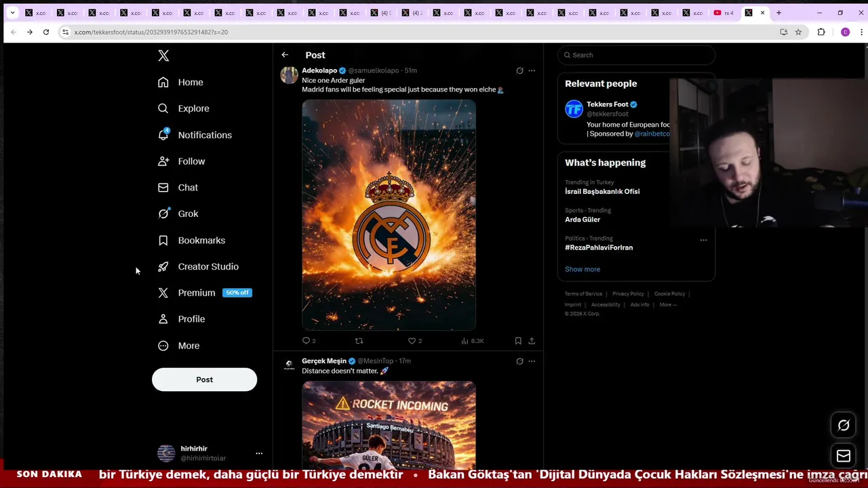Open more options on Gerçek Meşin's reply
868x488 pixels.
[x=532, y=361]
